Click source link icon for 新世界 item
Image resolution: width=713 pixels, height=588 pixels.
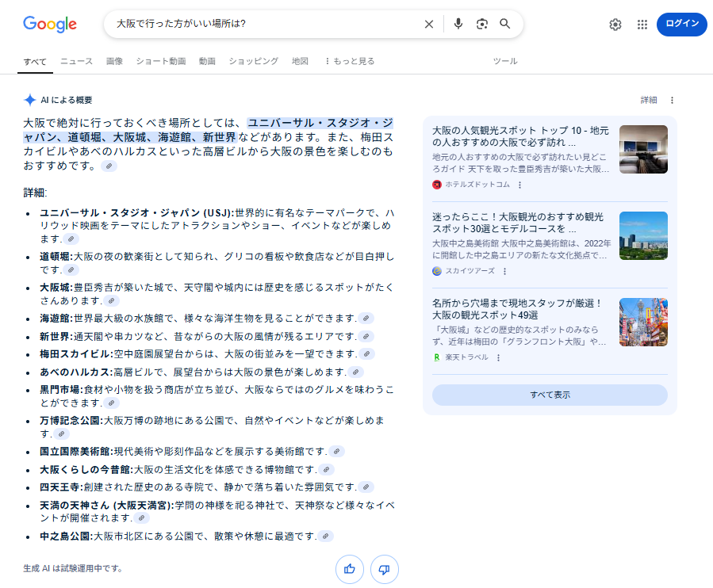click(x=366, y=337)
